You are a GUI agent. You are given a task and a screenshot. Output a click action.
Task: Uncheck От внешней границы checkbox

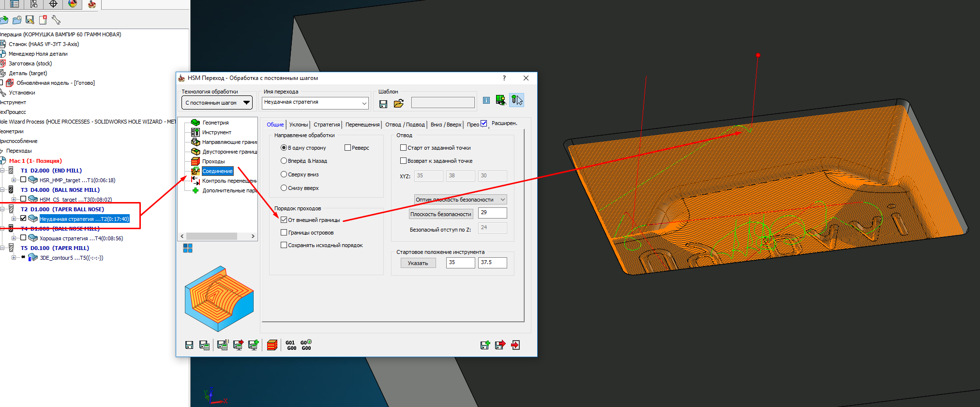[x=284, y=220]
